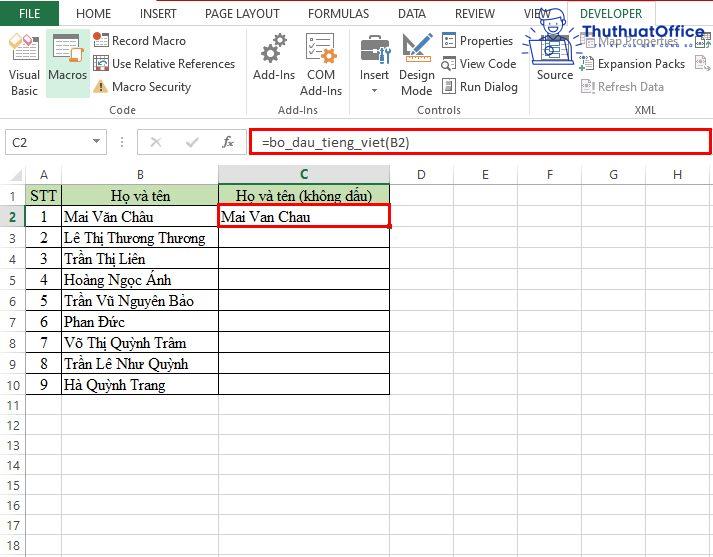Image resolution: width=713 pixels, height=557 pixels.
Task: Select column G header
Action: point(613,175)
